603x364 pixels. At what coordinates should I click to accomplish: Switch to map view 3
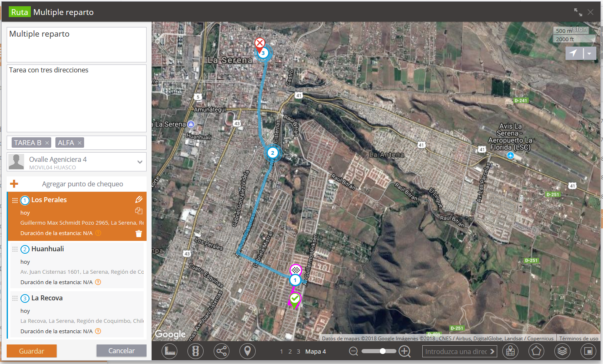(298, 352)
